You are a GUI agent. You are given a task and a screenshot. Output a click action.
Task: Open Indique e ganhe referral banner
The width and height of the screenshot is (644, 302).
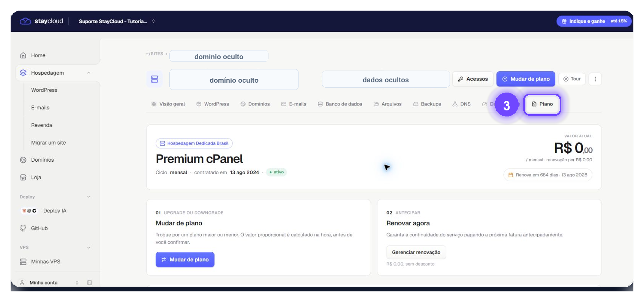coord(594,21)
